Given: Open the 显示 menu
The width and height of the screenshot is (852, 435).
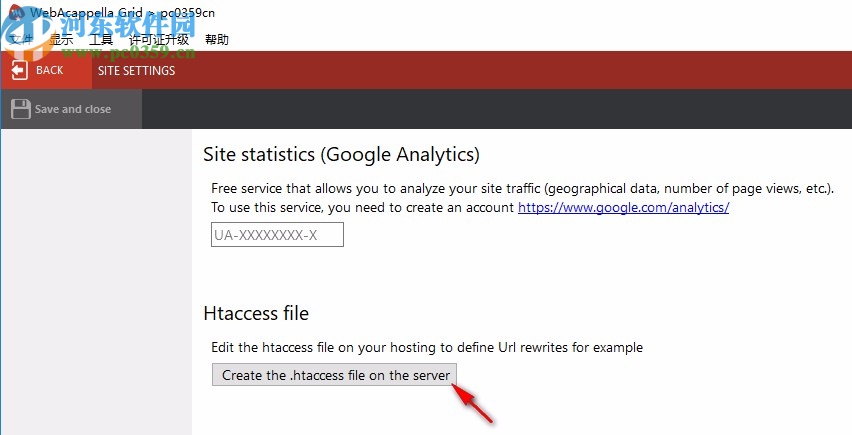Looking at the screenshot, I should [x=61, y=40].
